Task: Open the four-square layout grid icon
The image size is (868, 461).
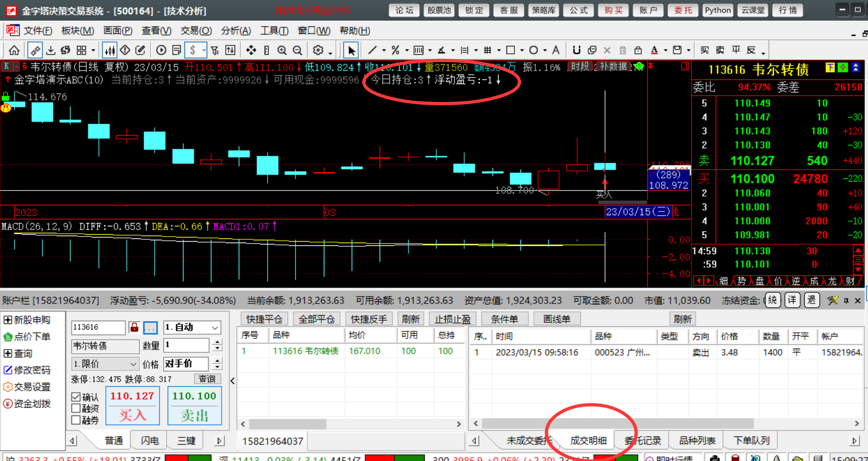Action: pos(81,50)
